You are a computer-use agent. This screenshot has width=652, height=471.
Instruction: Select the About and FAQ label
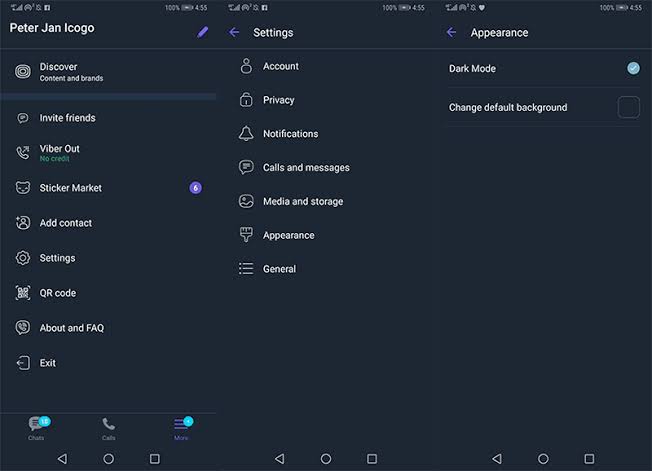click(72, 328)
